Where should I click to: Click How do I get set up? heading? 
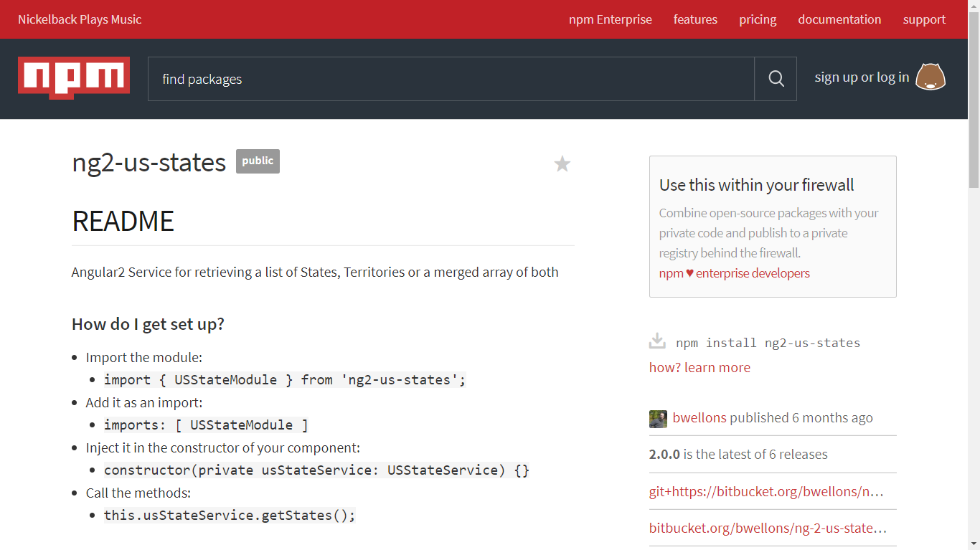point(148,324)
